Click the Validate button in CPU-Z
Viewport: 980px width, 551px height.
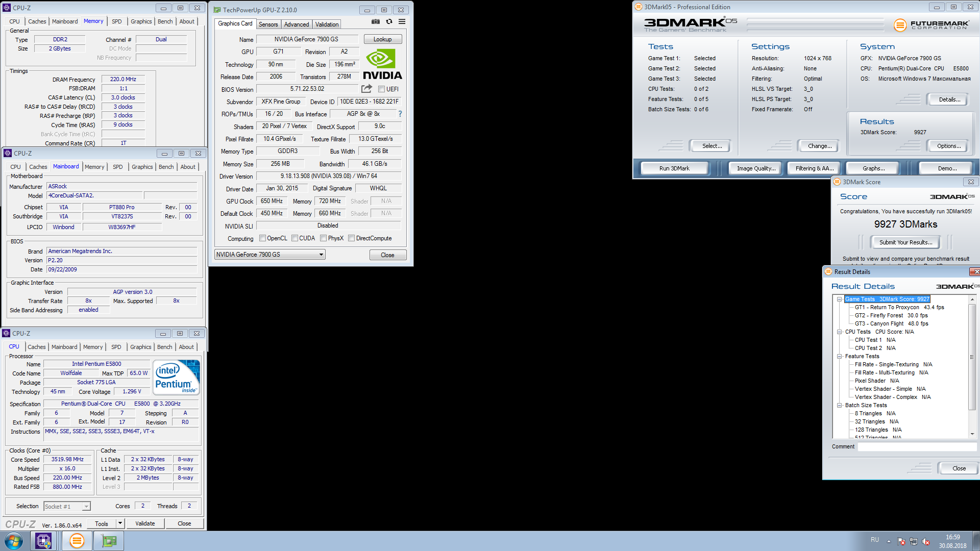coord(145,523)
